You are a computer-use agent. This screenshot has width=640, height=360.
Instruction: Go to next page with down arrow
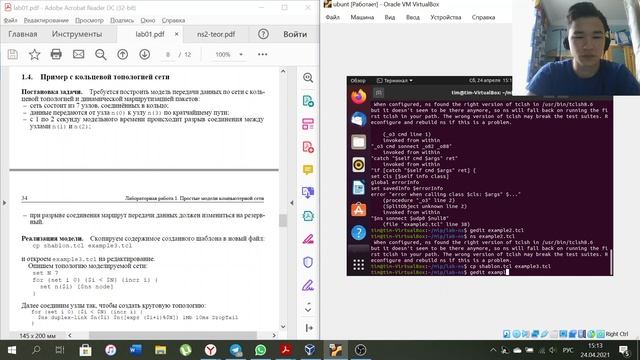144,54
